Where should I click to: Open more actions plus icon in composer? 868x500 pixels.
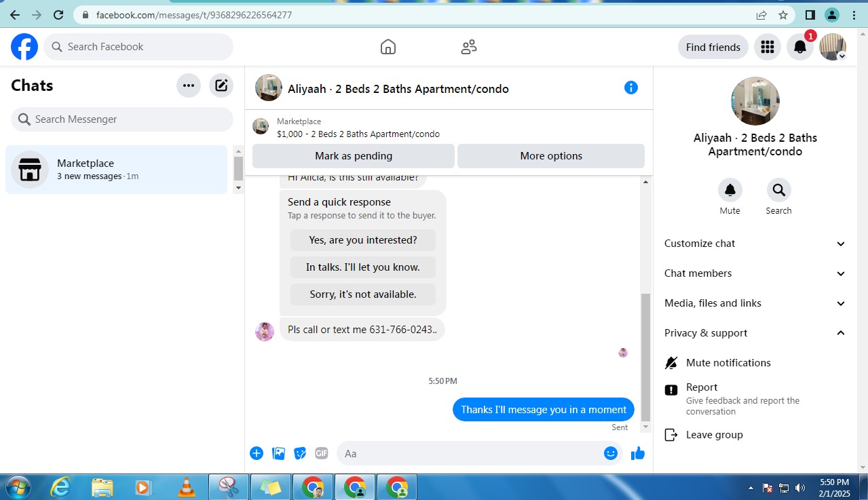pos(257,453)
